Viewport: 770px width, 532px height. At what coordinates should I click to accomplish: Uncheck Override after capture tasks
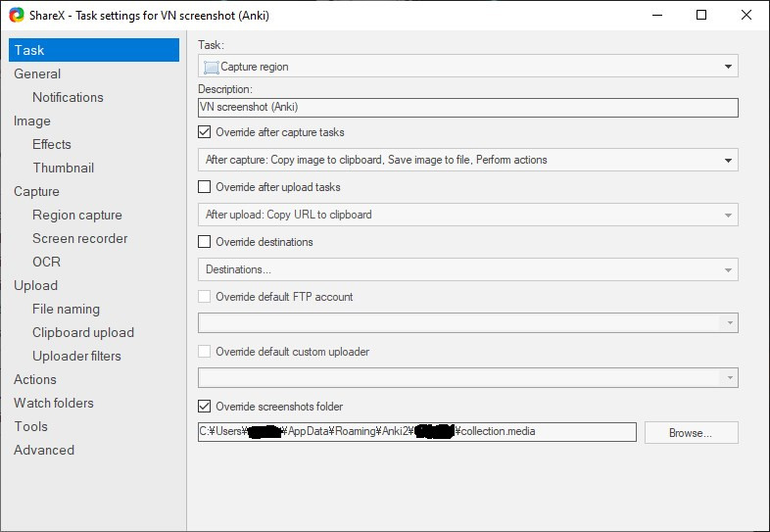(204, 132)
